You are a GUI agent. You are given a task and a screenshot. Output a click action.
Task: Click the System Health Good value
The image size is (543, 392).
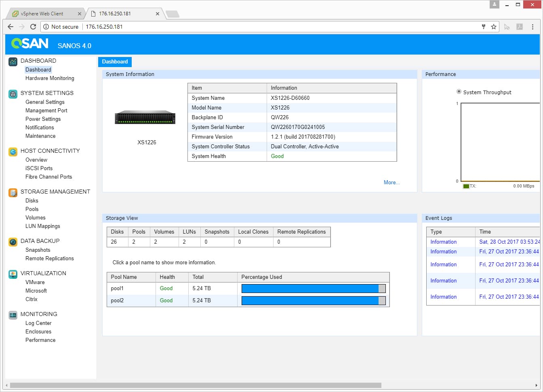(x=277, y=156)
